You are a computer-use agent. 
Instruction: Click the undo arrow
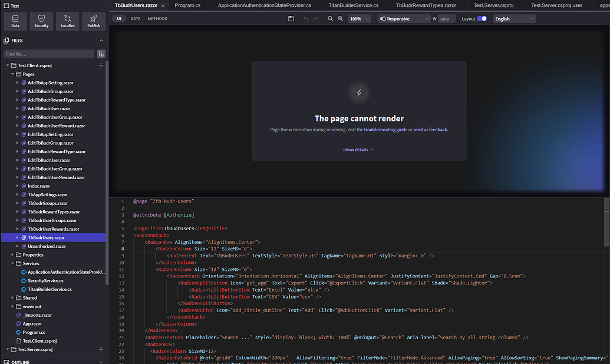point(306,19)
